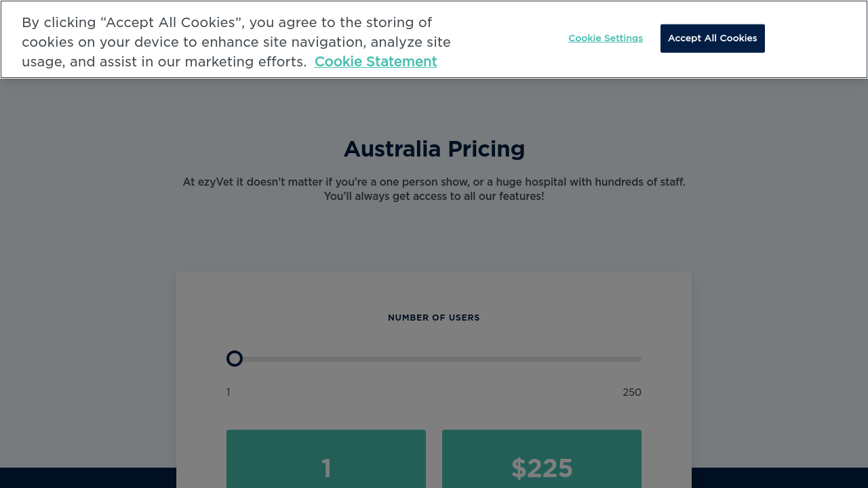This screenshot has width=868, height=488.
Task: Click the dark navy strip at the bottom
Action: (88, 478)
